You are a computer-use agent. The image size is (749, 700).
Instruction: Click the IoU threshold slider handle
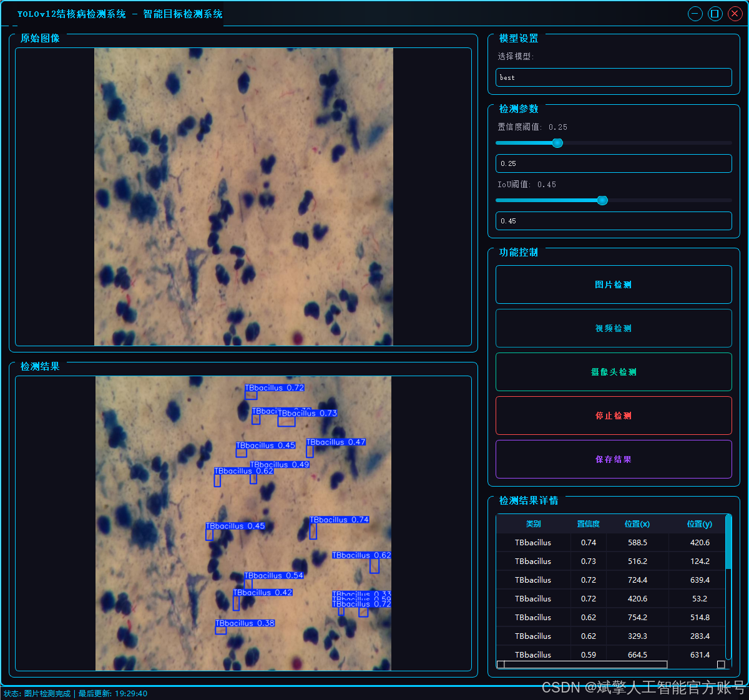coord(602,200)
